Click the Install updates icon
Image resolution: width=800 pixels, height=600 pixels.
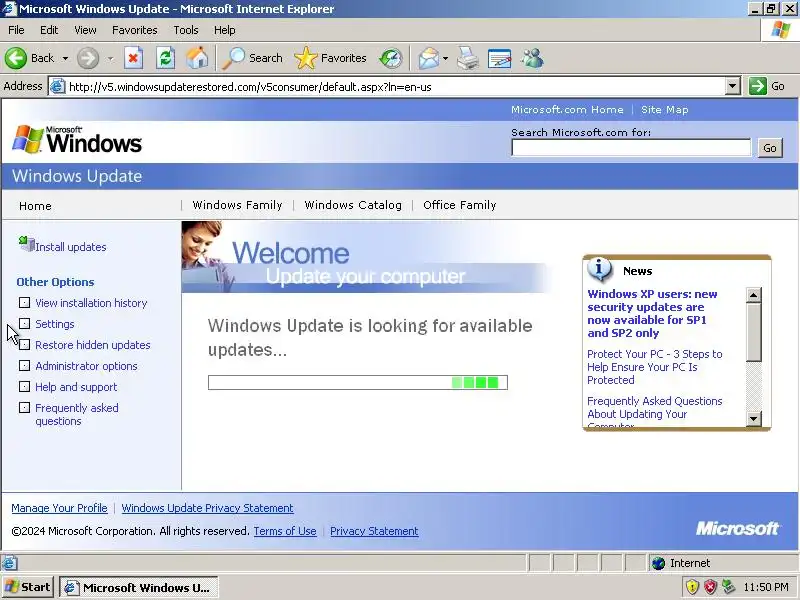click(26, 244)
